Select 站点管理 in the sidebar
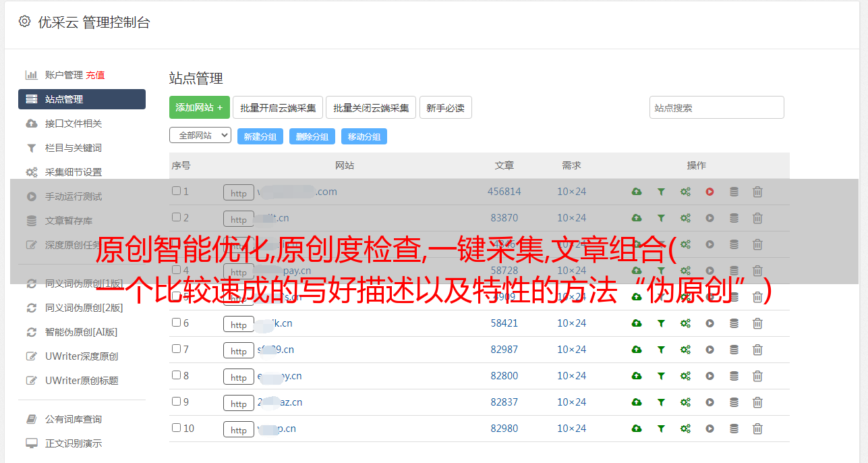Screen dimensions: 868x463 (82, 99)
